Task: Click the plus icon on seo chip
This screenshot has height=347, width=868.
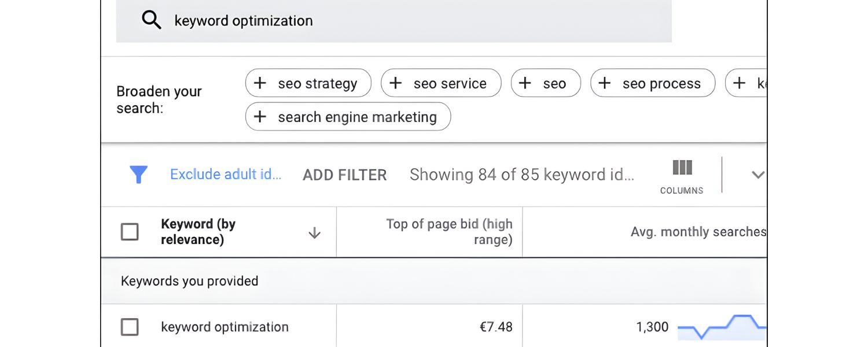Action: (x=525, y=83)
